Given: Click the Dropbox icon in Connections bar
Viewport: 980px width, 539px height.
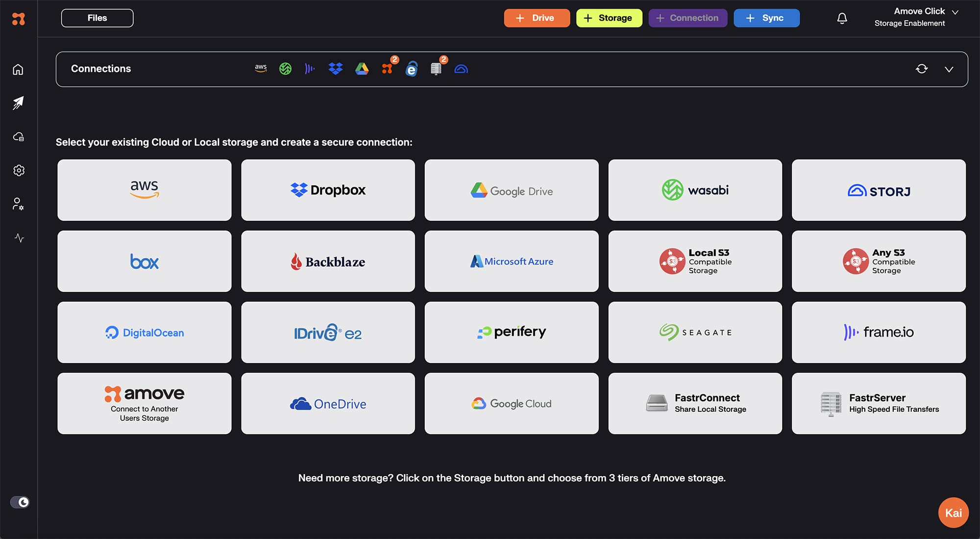Looking at the screenshot, I should (336, 69).
